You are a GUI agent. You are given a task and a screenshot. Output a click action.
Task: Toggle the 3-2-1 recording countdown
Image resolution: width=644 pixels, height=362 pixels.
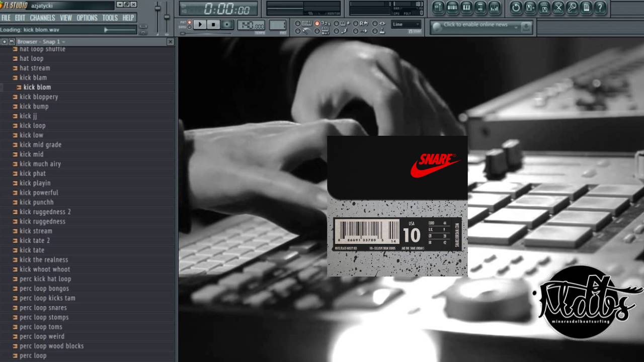[323, 23]
